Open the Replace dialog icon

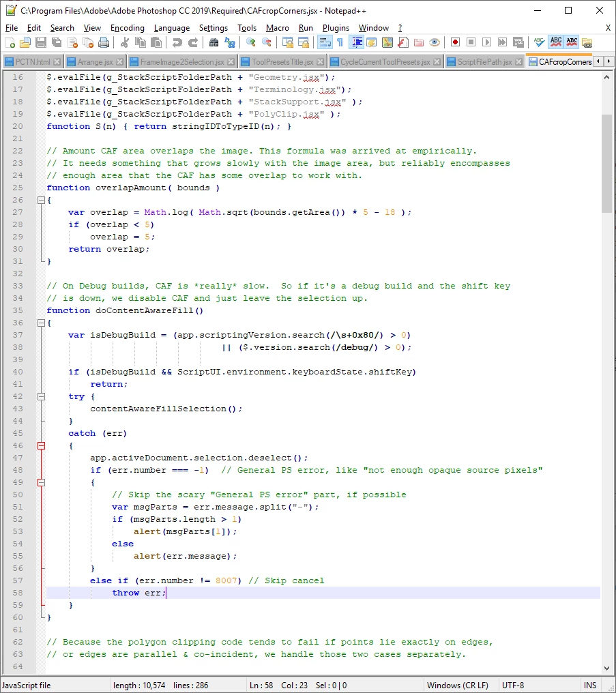[230, 42]
